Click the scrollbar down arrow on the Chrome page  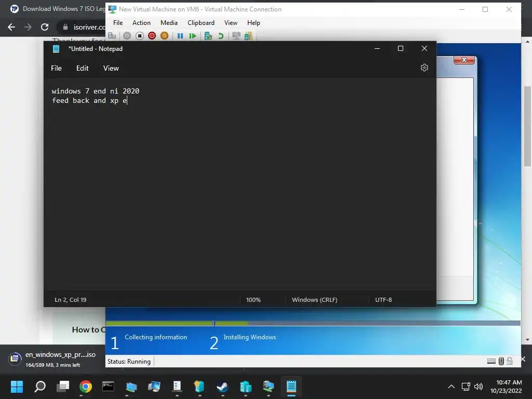(528, 340)
